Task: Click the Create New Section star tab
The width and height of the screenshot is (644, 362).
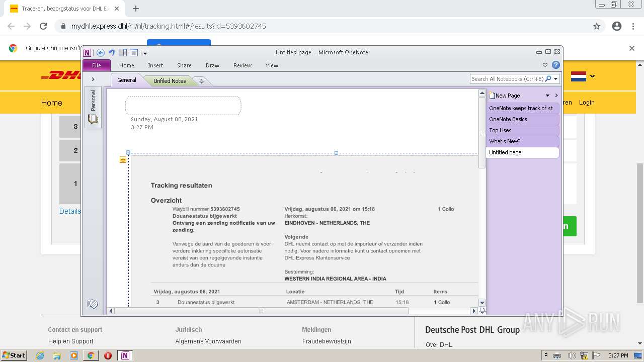Action: click(x=201, y=81)
